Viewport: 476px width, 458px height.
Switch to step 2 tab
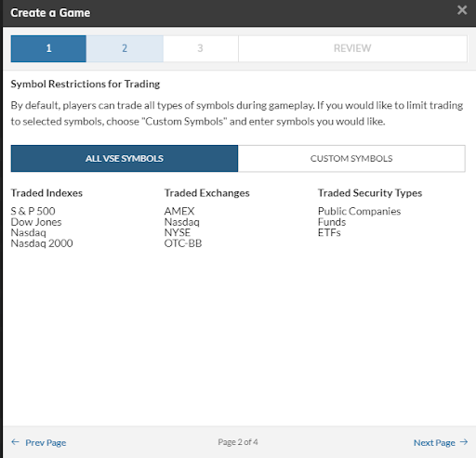tap(125, 48)
